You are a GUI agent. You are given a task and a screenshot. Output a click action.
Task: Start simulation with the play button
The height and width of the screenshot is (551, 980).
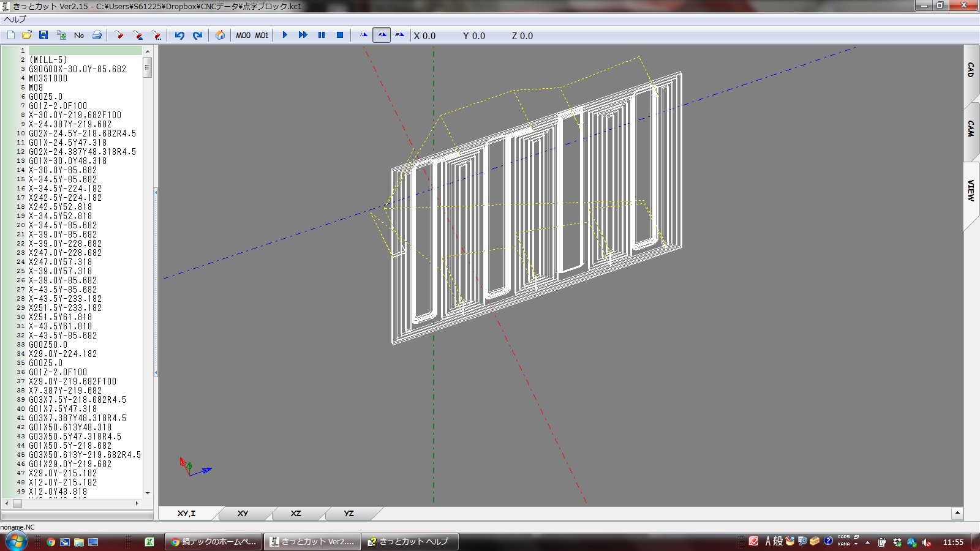(285, 36)
